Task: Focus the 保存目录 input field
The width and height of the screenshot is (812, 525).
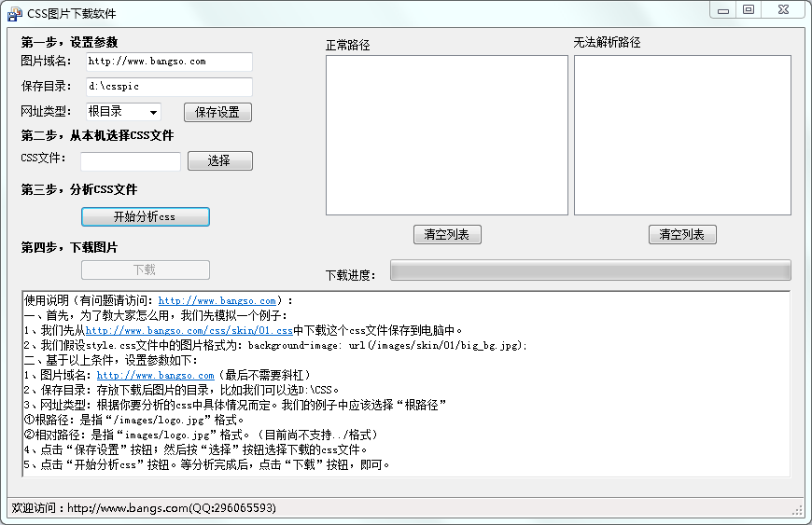Action: pos(169,87)
